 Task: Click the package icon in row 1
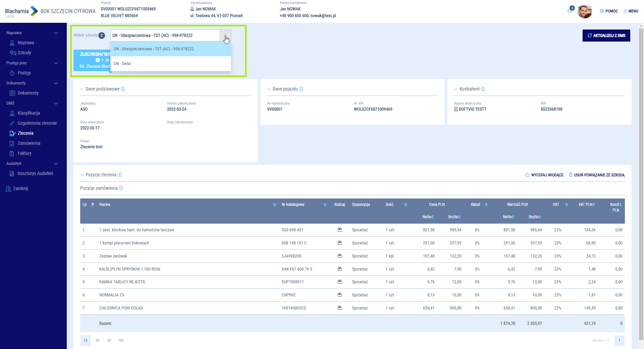coord(339,230)
